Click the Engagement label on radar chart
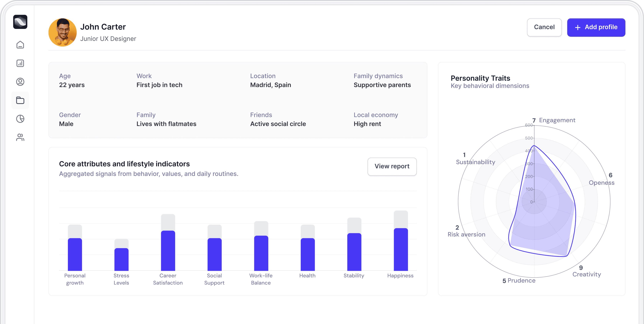 557,120
